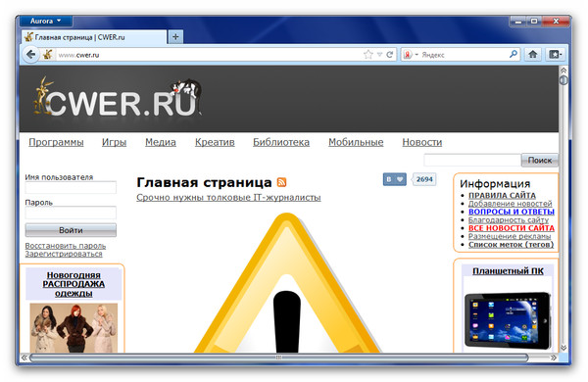
Task: Open 'Срочно нужны толковые IT-журналисты' link
Action: (228, 197)
